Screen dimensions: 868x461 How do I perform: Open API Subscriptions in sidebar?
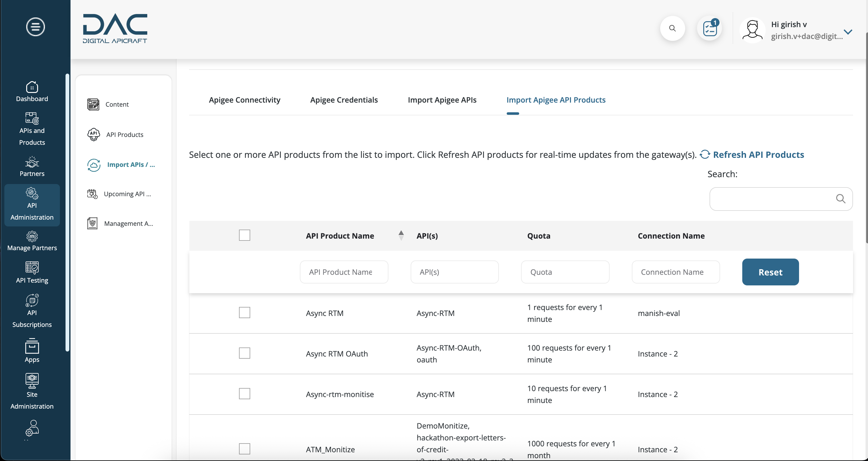32,311
